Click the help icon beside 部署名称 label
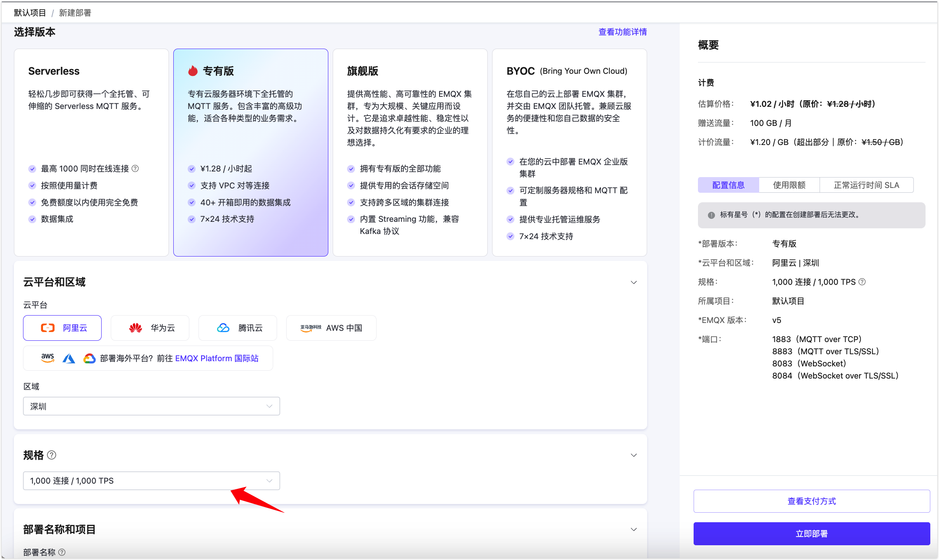The width and height of the screenshot is (939, 560). tap(62, 552)
